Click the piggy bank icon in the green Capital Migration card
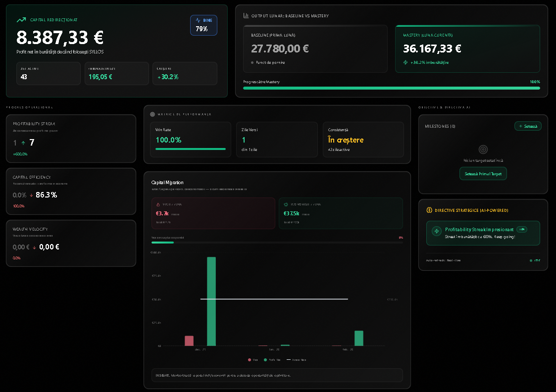 pyautogui.click(x=286, y=204)
